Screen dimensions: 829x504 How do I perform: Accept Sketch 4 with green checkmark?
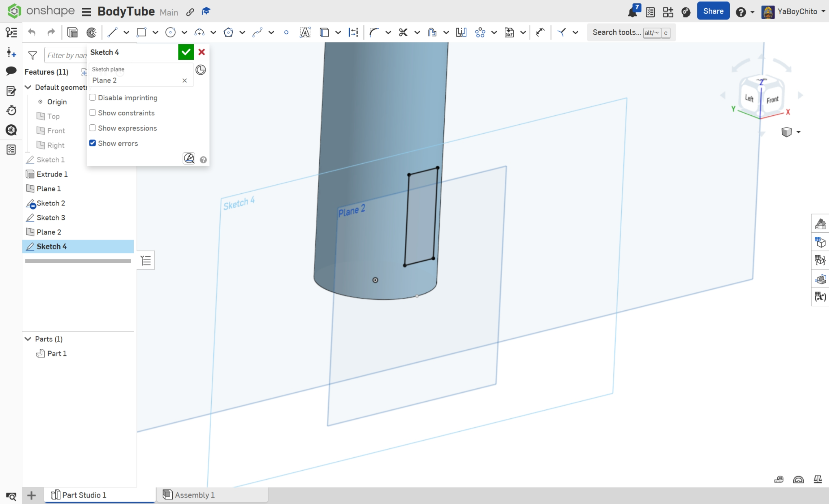tap(186, 52)
